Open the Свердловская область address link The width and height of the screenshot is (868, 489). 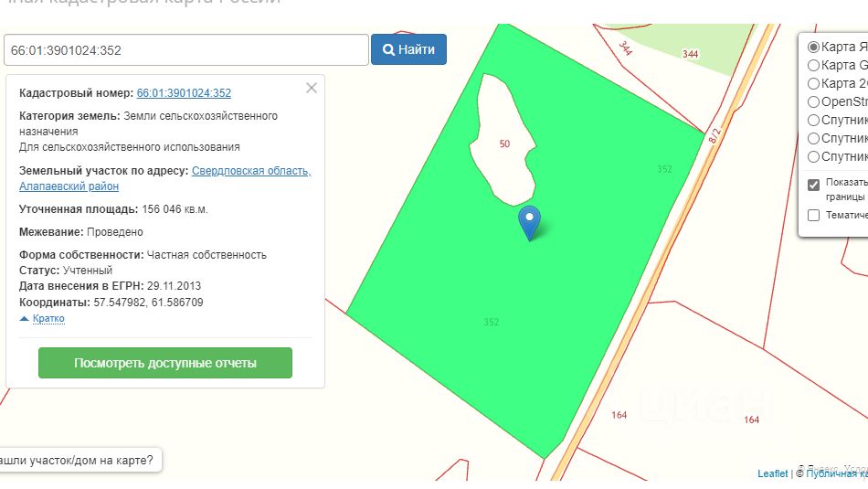(x=251, y=171)
